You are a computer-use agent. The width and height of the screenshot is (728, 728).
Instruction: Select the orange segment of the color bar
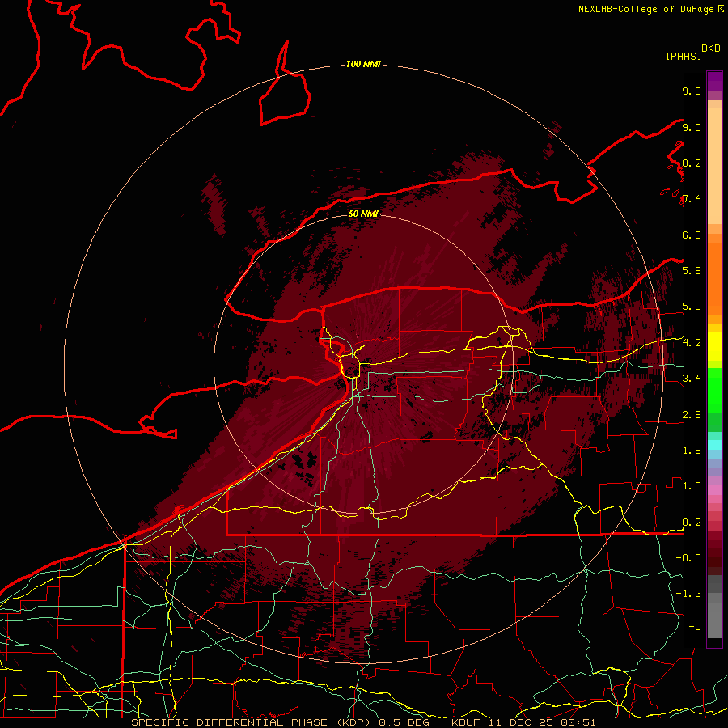714,279
